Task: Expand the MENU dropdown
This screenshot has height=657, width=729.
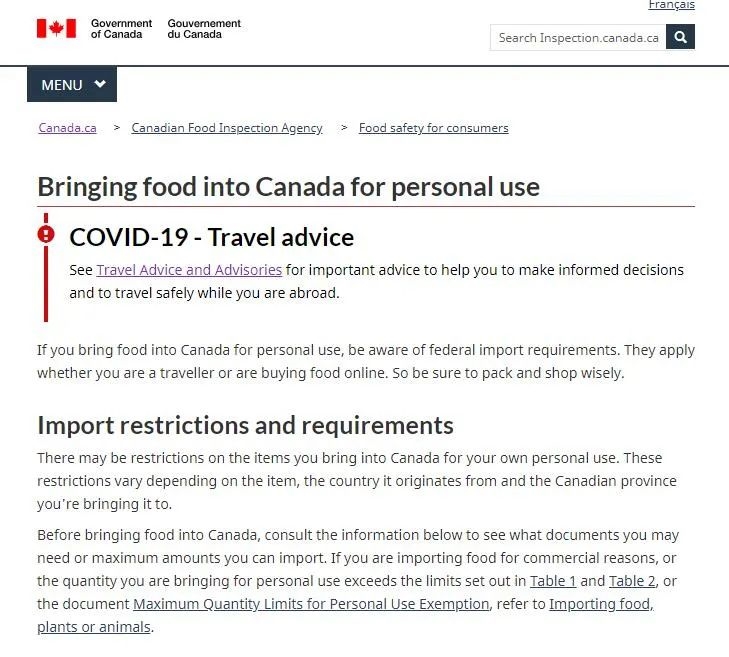Action: [x=72, y=85]
